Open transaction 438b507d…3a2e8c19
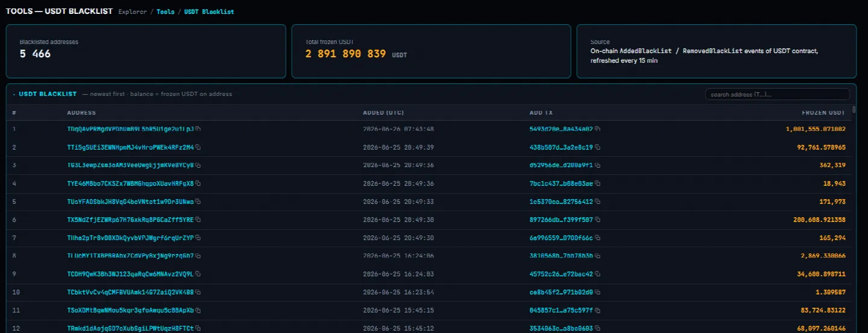Screen dimensions: 868x333 [561, 147]
